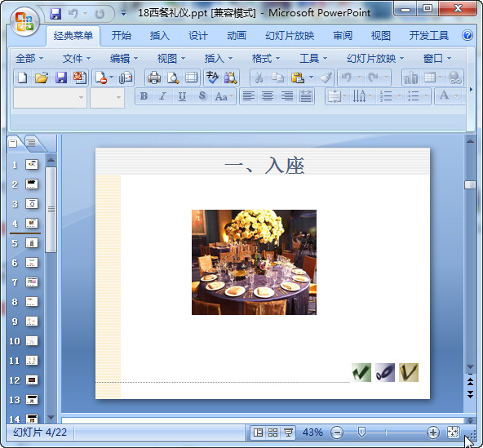483x448 pixels.
Task: Switch to 审阅 ribbon tab
Action: [x=343, y=35]
